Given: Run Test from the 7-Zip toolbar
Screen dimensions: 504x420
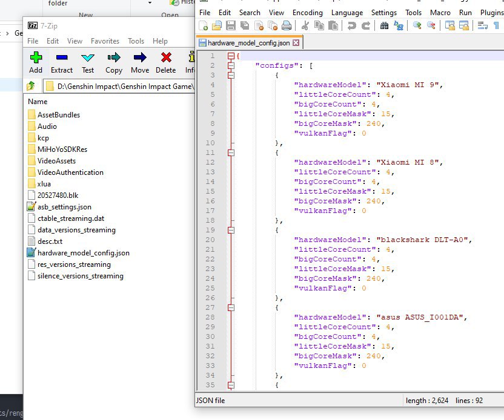Looking at the screenshot, I should [88, 62].
